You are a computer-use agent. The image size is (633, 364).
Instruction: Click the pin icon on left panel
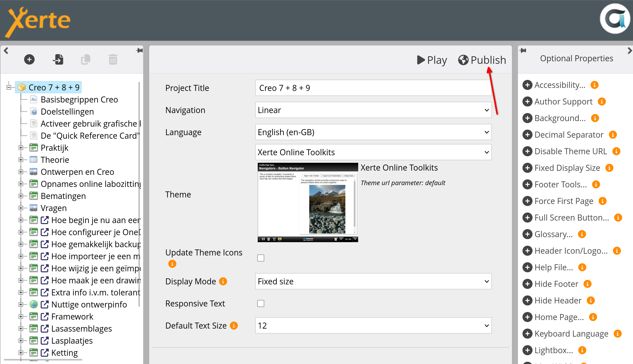[x=139, y=50]
